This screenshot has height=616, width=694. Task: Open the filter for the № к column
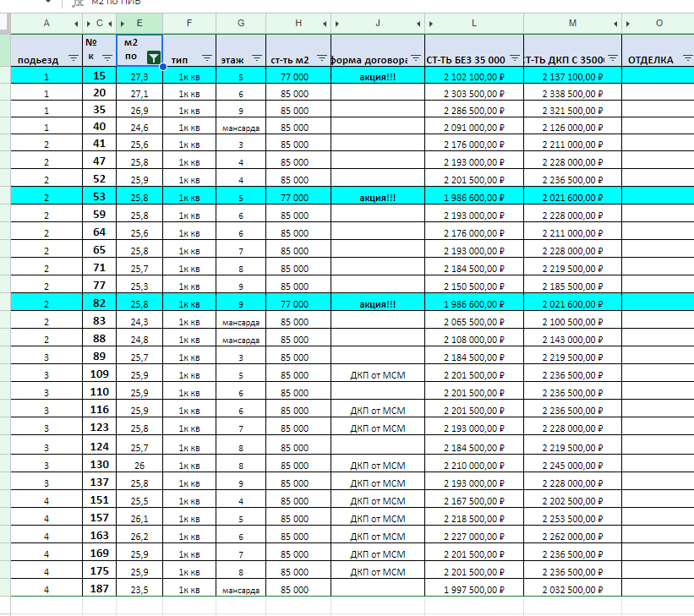(107, 58)
